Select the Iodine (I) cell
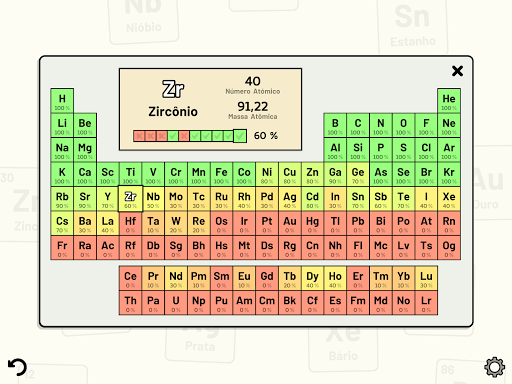Image resolution: width=512 pixels, height=384 pixels. click(426, 199)
